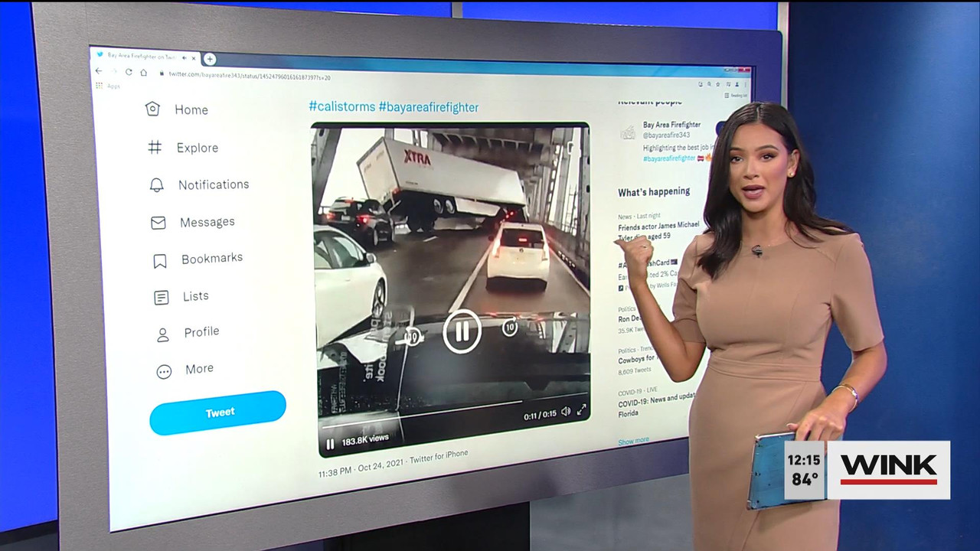Click the tweet timestamp 11:38 PM Oct 24, 2021

(x=359, y=468)
